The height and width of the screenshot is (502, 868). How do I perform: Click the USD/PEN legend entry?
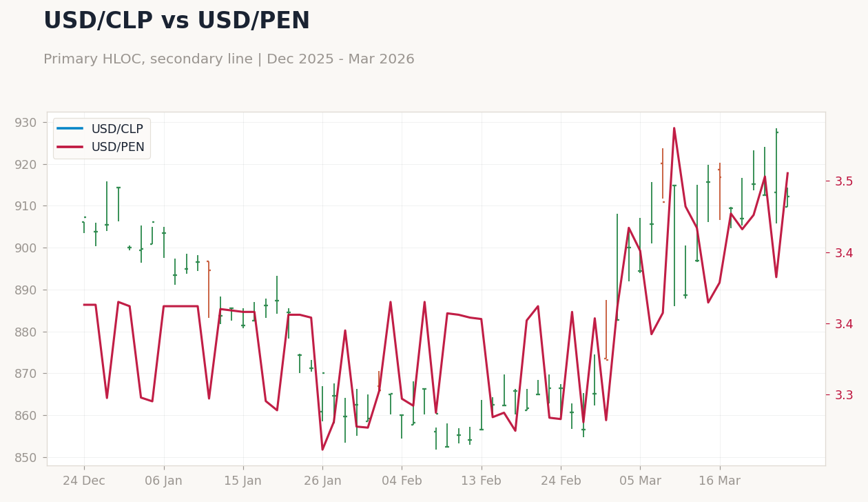click(101, 147)
